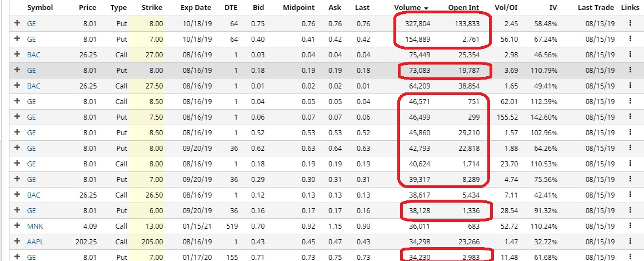The image size is (644, 261).
Task: Open links menu for GE 6.00 put row
Action: click(630, 210)
